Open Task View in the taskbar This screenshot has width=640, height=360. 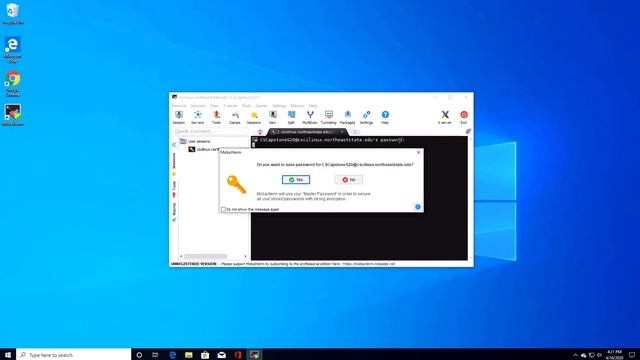click(155, 355)
